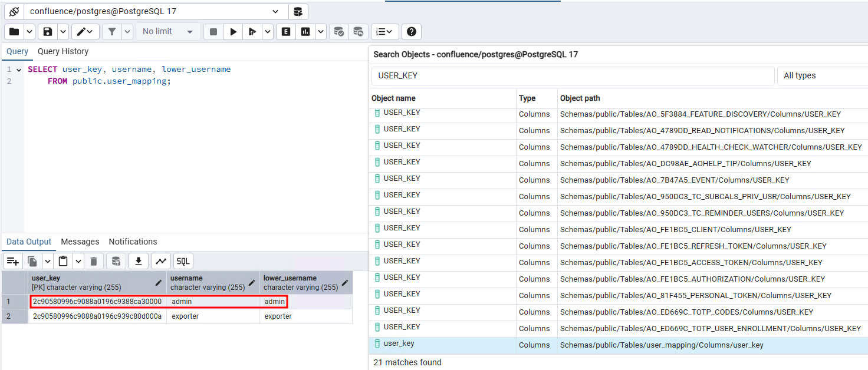
Task: Click the Copy icon in Data Output
Action: click(x=32, y=261)
